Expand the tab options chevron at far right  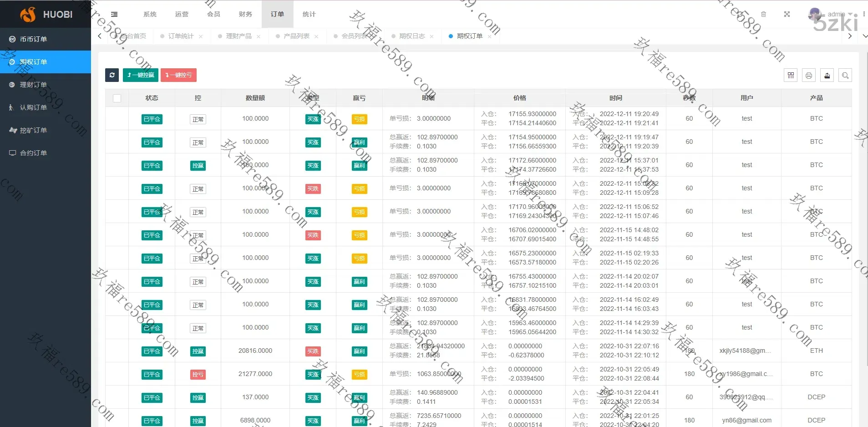pyautogui.click(x=864, y=36)
